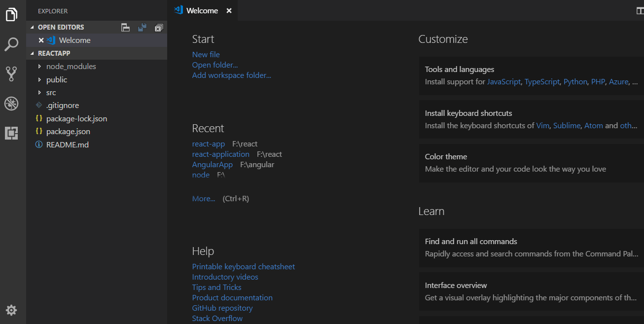The width and height of the screenshot is (644, 324).
Task: Open README.md in the Explorer
Action: pyautogui.click(x=68, y=144)
